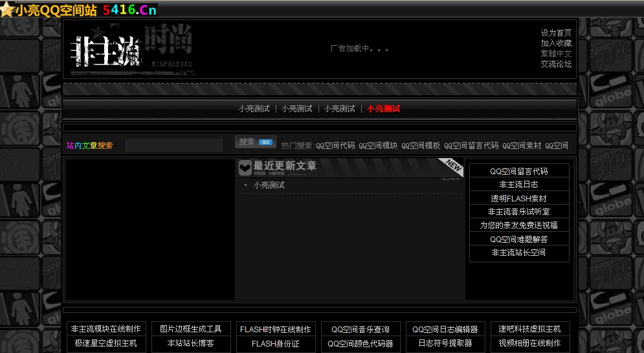Open 小亮测试 article in latest articles list
Screen dimensions: 644x353
coord(269,185)
